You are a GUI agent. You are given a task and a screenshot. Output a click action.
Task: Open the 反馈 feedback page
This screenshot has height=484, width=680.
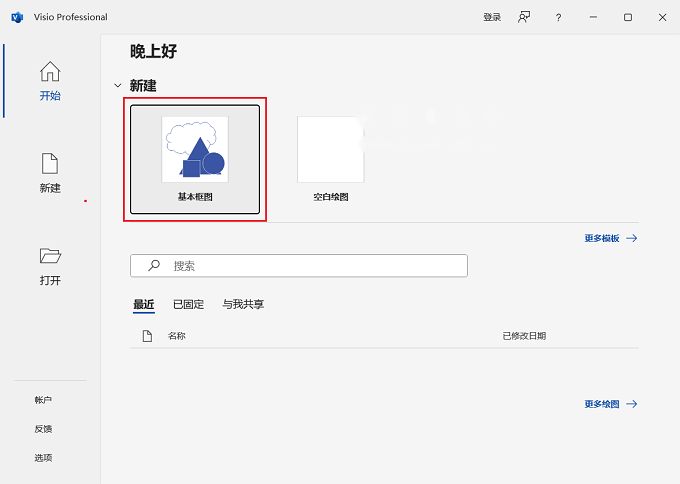pyautogui.click(x=43, y=429)
